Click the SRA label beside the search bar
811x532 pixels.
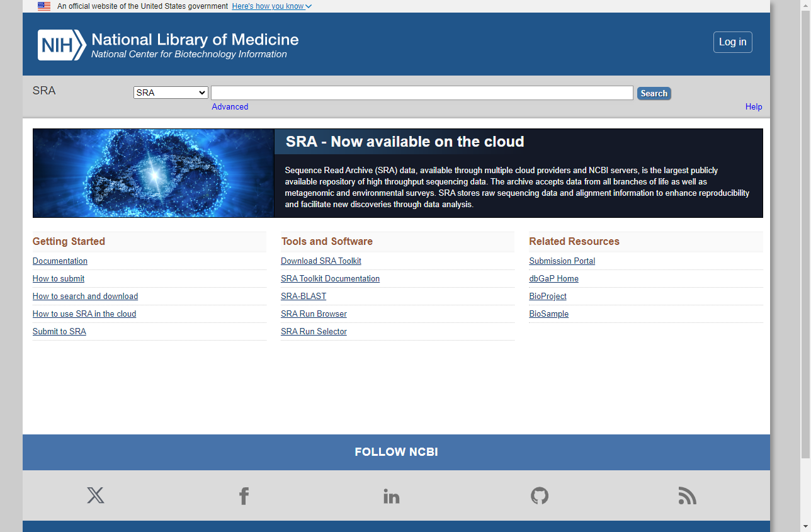click(44, 91)
